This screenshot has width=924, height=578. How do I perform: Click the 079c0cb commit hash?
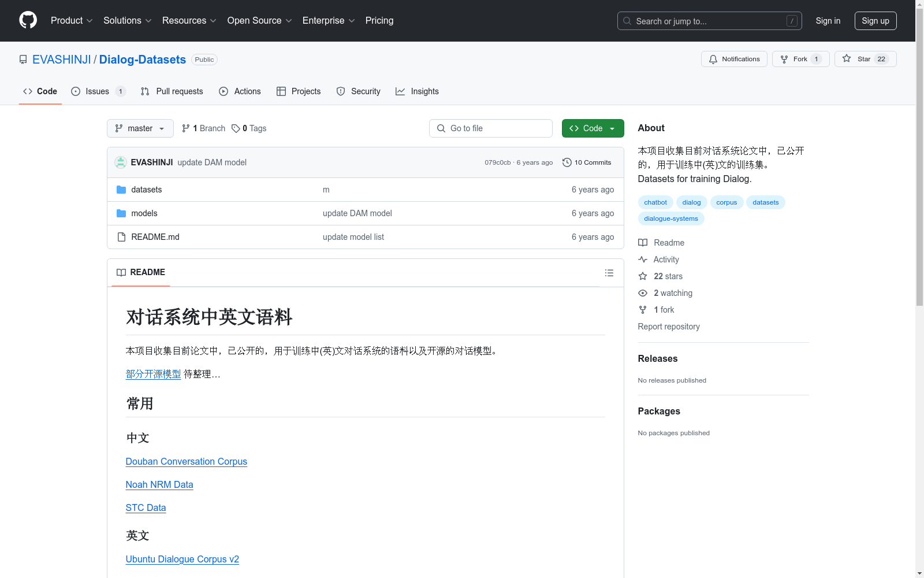click(x=498, y=162)
